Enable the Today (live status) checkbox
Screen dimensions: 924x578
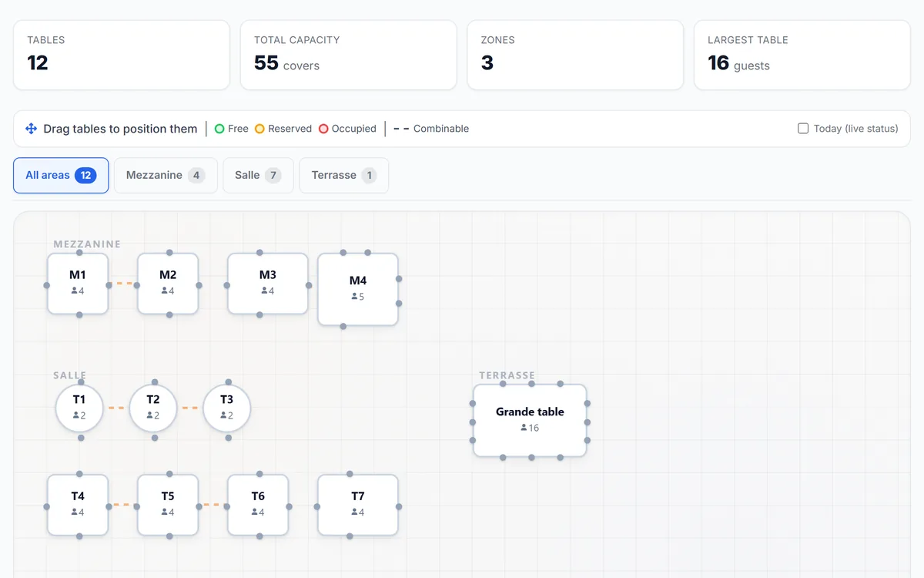click(803, 129)
